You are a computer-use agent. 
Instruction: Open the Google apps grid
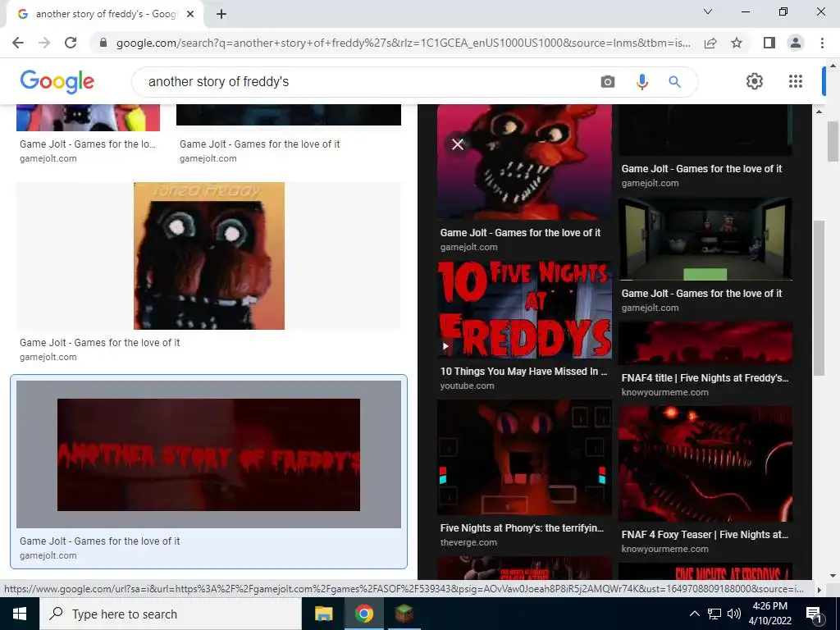[796, 81]
